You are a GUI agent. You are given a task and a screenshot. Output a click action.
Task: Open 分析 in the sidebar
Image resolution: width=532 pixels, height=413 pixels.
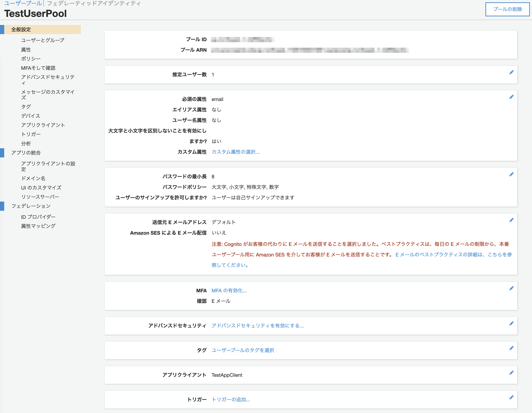coord(26,144)
